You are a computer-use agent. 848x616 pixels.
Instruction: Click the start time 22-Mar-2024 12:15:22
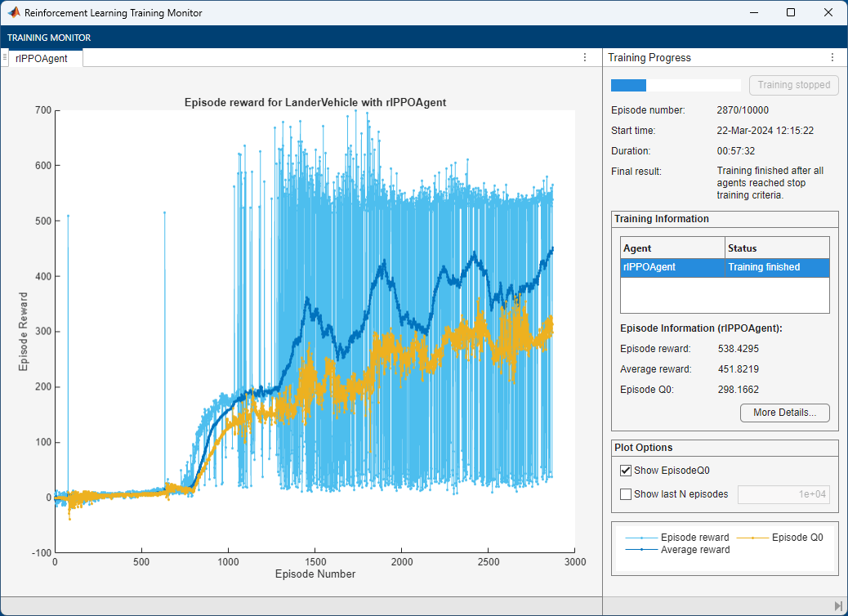point(765,131)
